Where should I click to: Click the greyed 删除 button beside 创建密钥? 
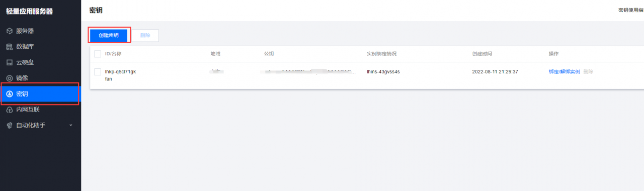point(145,35)
